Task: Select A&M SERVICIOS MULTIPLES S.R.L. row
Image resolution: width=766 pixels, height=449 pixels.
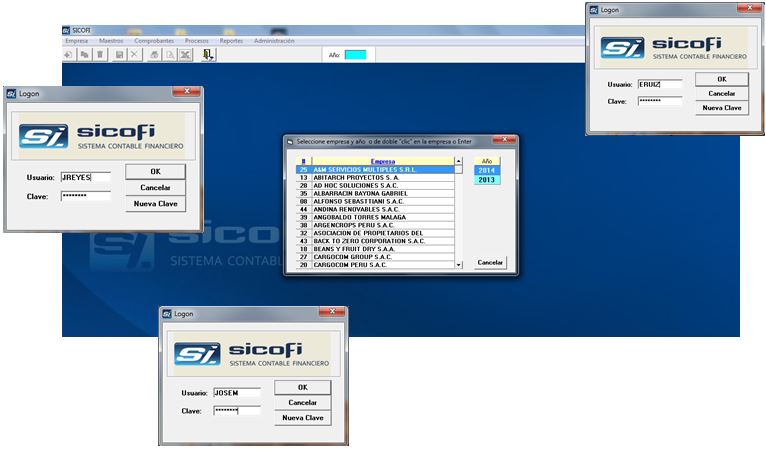Action: click(375, 170)
